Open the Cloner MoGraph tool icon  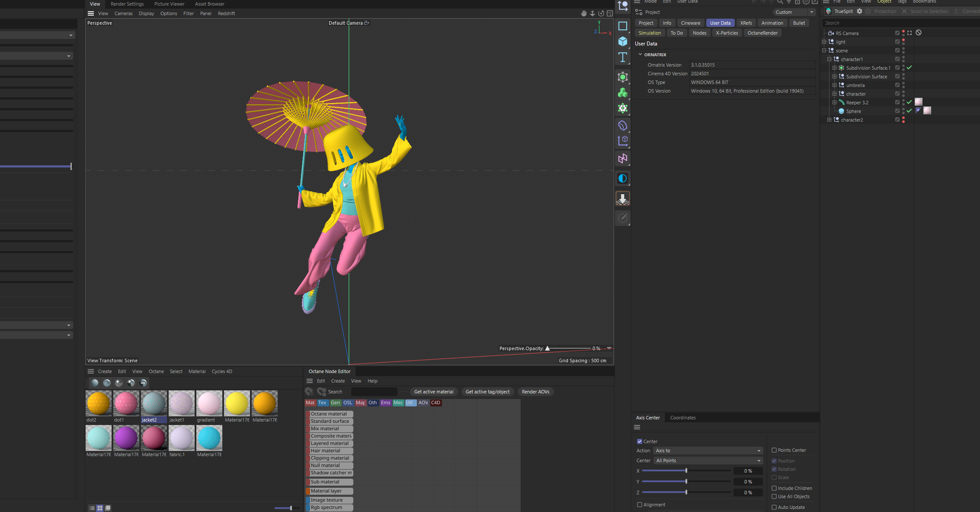(622, 93)
